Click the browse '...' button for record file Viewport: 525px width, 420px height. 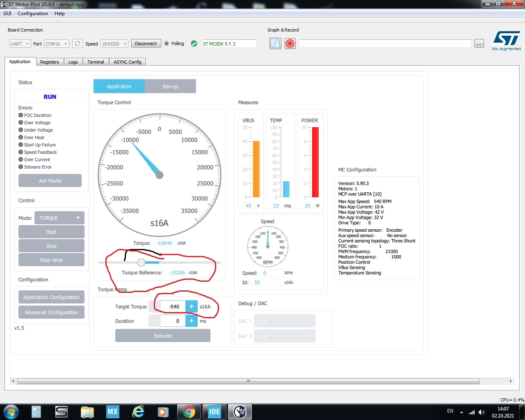(479, 43)
